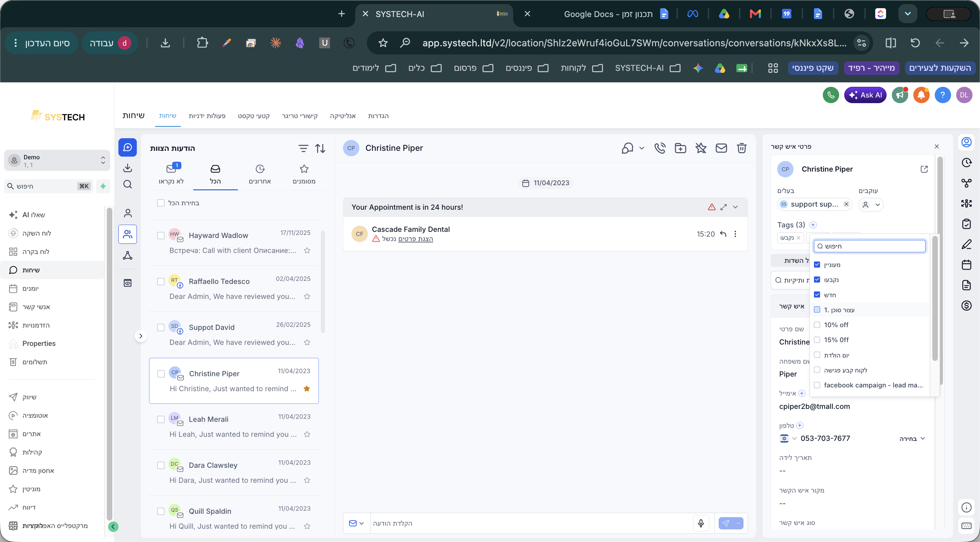Click the reply arrow on Cascade Family Dental message

click(x=723, y=234)
